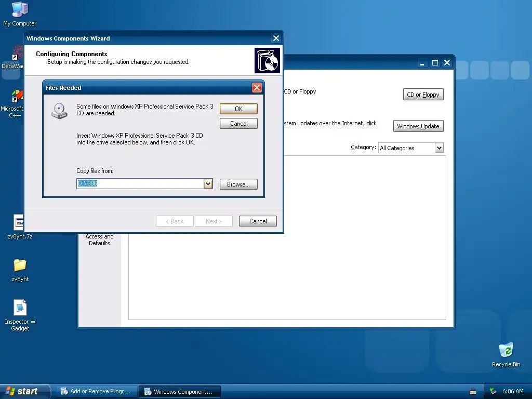The height and width of the screenshot is (399, 532).
Task: Switch to Add or Remove Programs taskbar item
Action: click(x=96, y=392)
